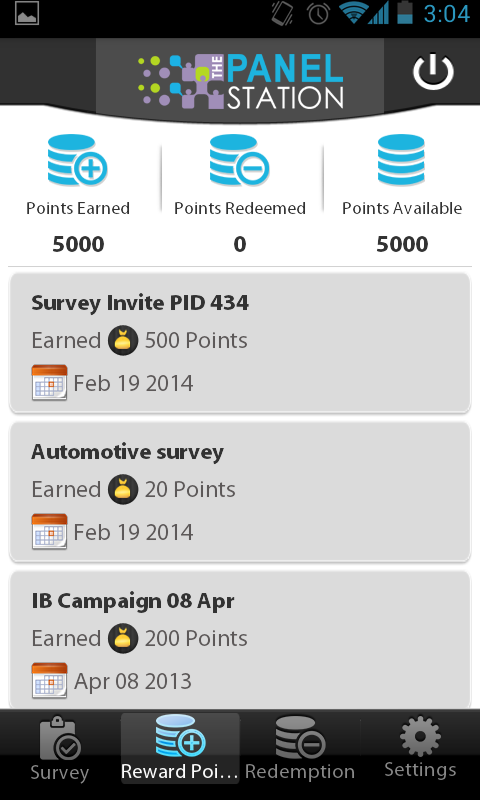Switch to the Redemption tab
The width and height of the screenshot is (480, 800).
coord(300,751)
